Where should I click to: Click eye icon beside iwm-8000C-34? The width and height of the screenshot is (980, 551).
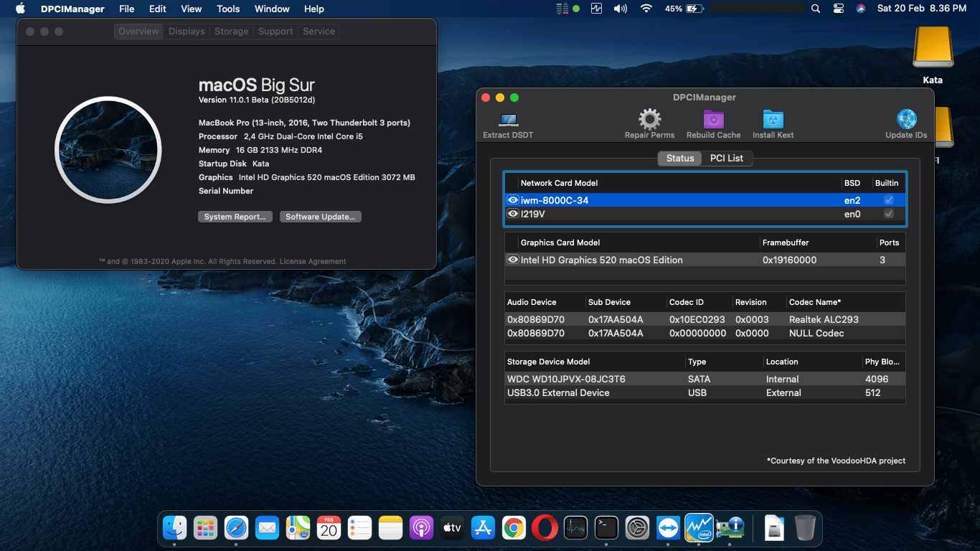pyautogui.click(x=513, y=200)
